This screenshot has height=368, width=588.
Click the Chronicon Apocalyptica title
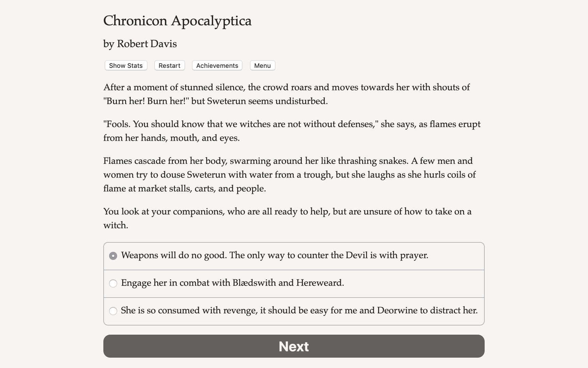tap(177, 21)
